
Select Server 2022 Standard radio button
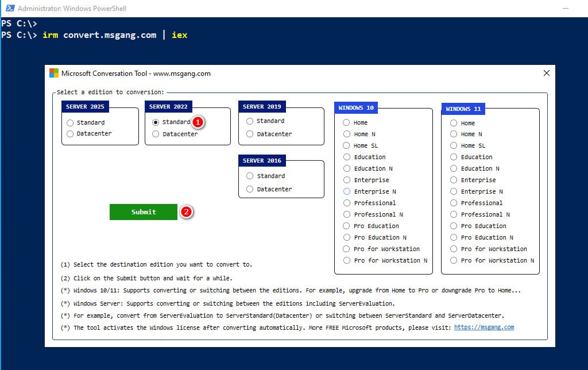156,122
